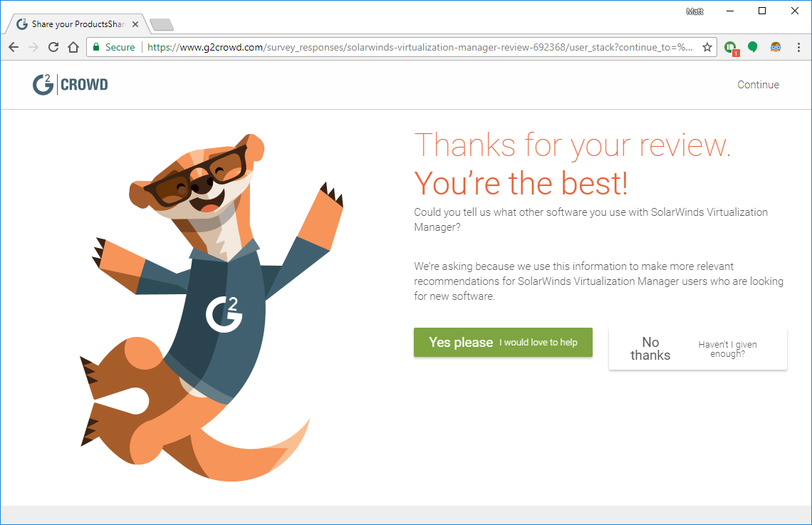Open the Chrome three-dot menu
This screenshot has width=812, height=525.
(x=798, y=47)
